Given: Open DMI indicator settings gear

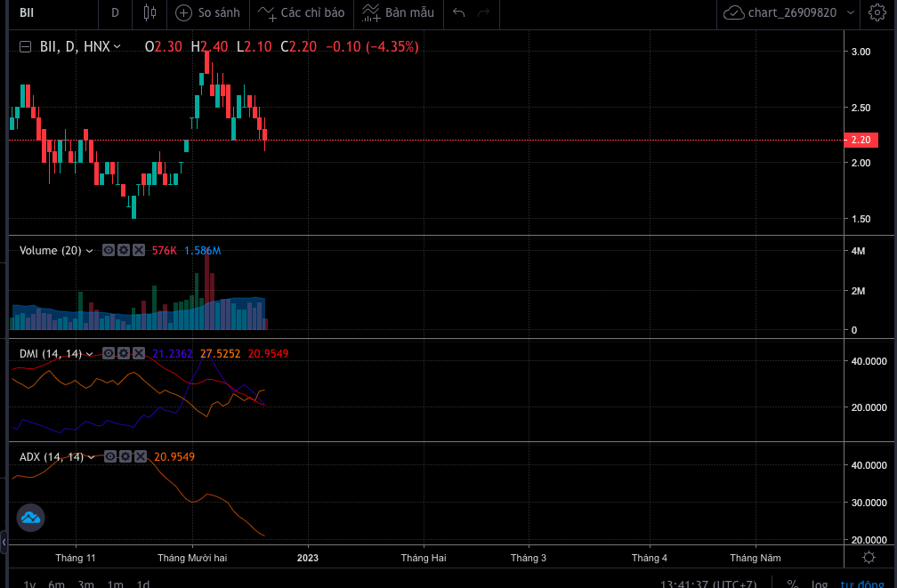Looking at the screenshot, I should (x=124, y=353).
